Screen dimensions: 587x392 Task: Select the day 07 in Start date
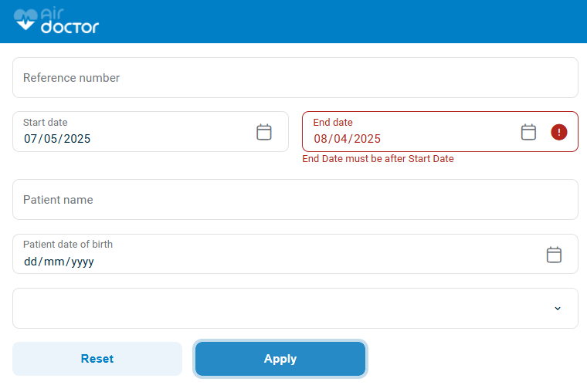[30, 139]
